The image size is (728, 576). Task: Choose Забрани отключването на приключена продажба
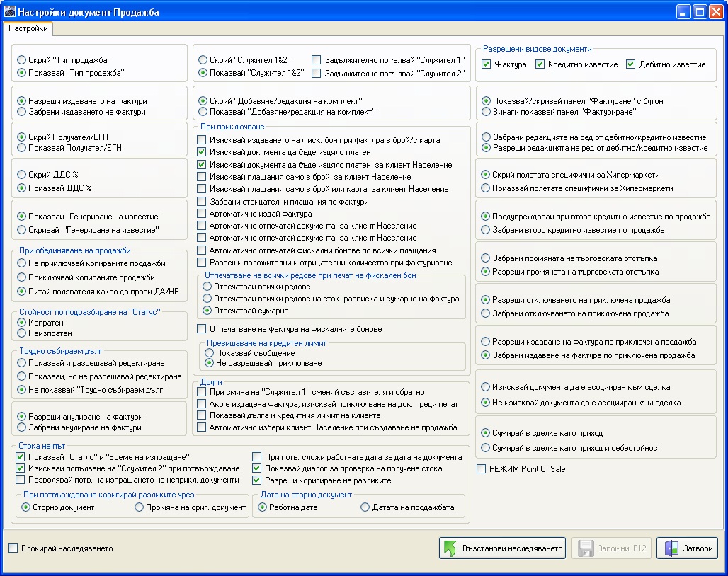coord(486,313)
